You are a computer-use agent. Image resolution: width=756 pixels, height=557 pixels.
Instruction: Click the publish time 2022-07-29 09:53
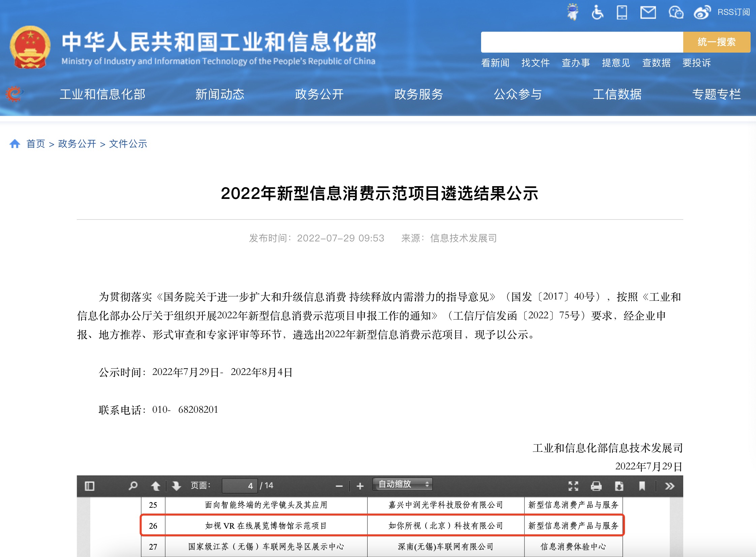click(340, 238)
